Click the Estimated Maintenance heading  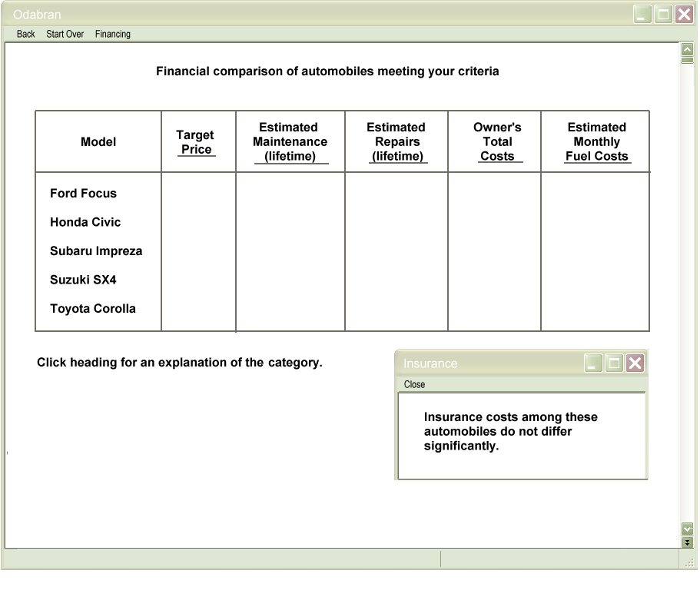pyautogui.click(x=290, y=141)
